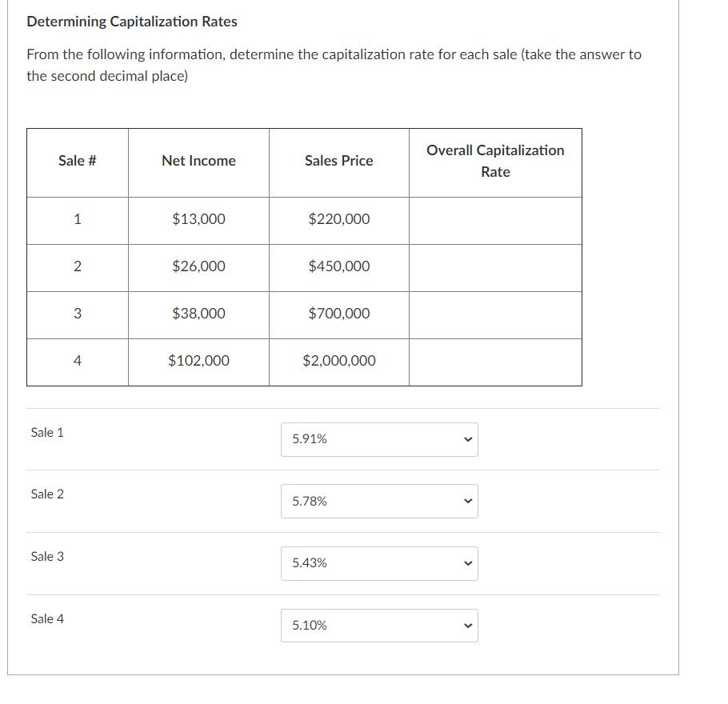
Task: Click the empty capitalization rate cell for sale 1
Action: point(495,218)
